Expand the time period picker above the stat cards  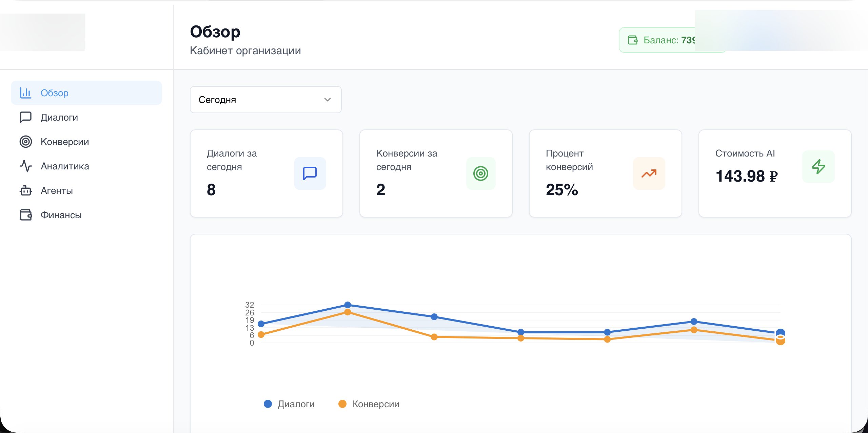265,99
